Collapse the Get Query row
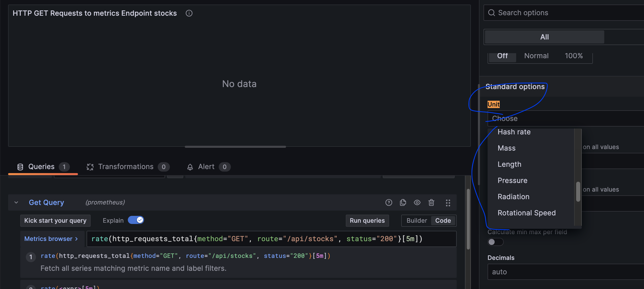The width and height of the screenshot is (644, 289). tap(16, 202)
